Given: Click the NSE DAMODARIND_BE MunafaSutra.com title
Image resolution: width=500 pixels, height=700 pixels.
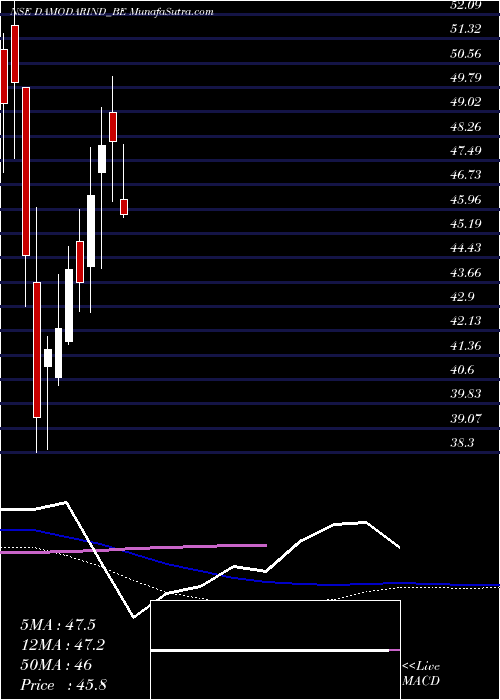Looking at the screenshot, I should [112, 12].
